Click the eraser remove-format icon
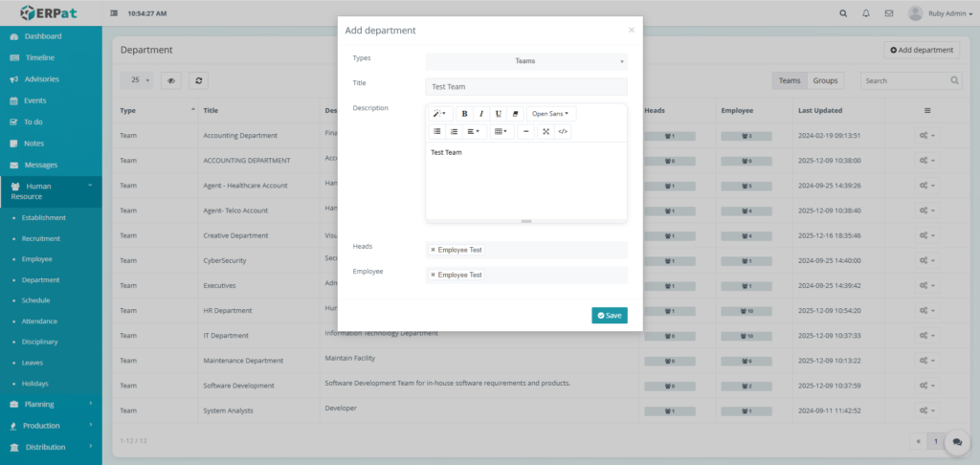 [x=515, y=114]
